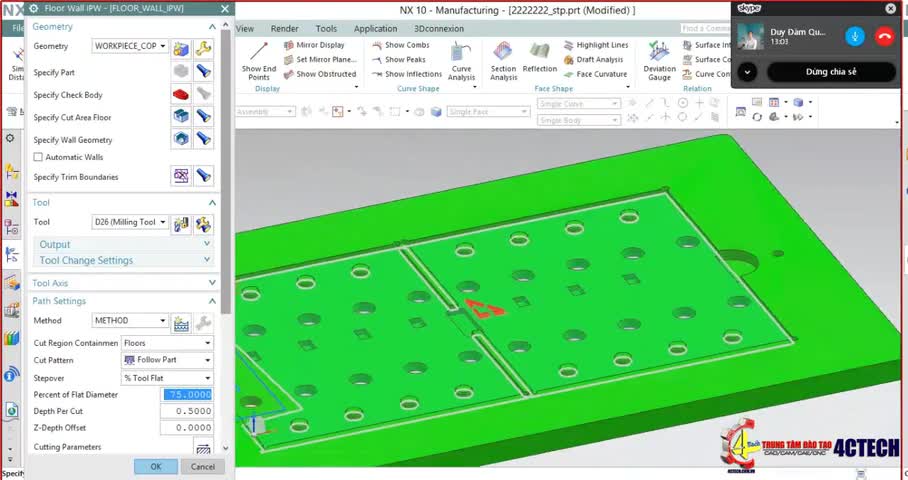Click Show End Points tool
This screenshot has height=480, width=908.
[259, 61]
